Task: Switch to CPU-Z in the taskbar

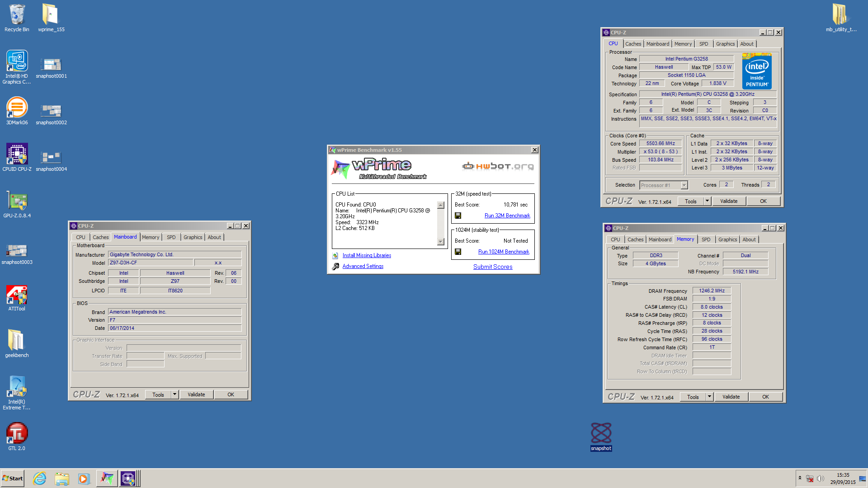Action: click(x=128, y=479)
